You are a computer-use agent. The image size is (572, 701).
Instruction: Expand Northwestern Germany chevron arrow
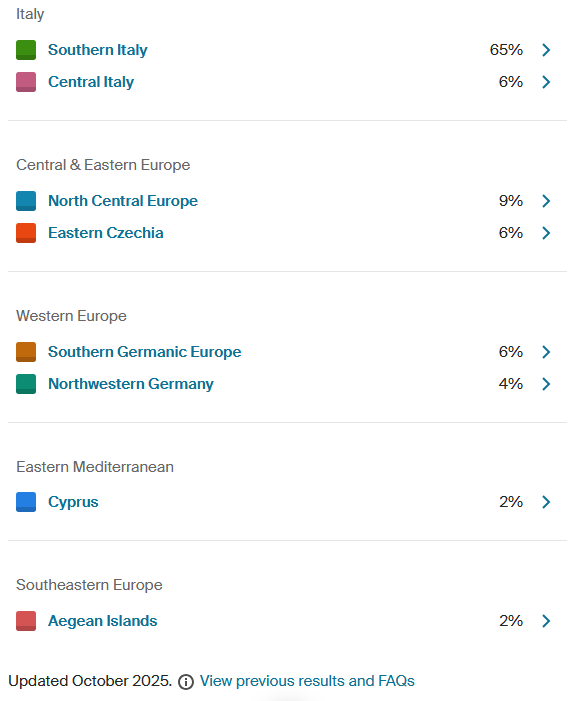click(x=546, y=384)
